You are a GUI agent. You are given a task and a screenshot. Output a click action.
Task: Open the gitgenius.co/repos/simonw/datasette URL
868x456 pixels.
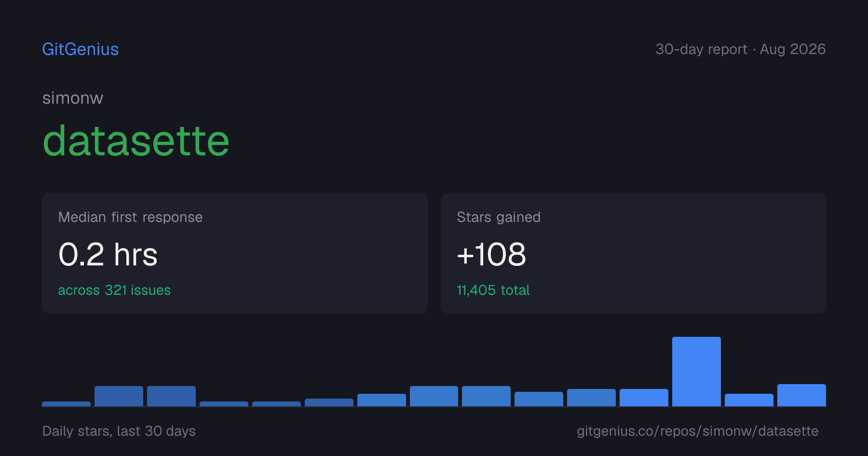click(x=697, y=431)
